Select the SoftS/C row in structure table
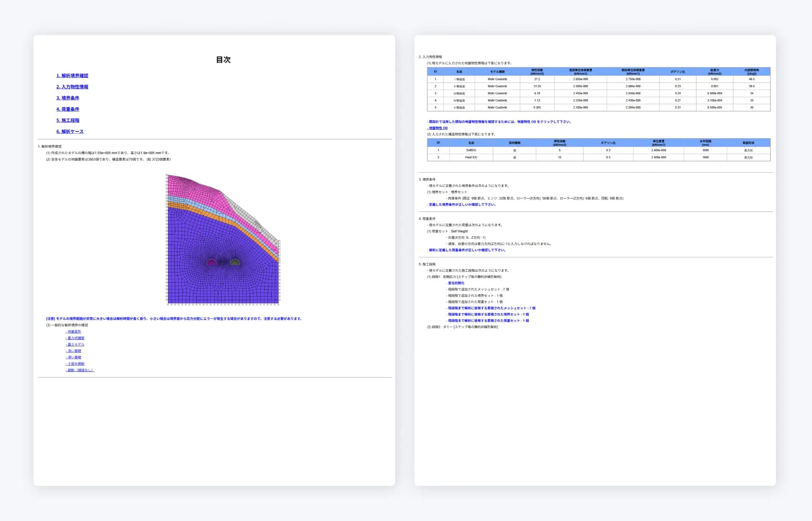 [x=599, y=150]
